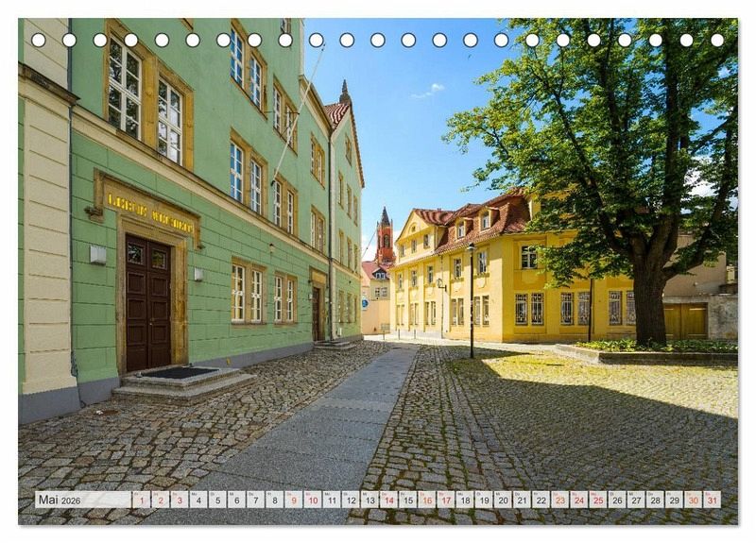Select day 5 in the calendar strip
Screen dimensions: 756x543
tap(216, 500)
